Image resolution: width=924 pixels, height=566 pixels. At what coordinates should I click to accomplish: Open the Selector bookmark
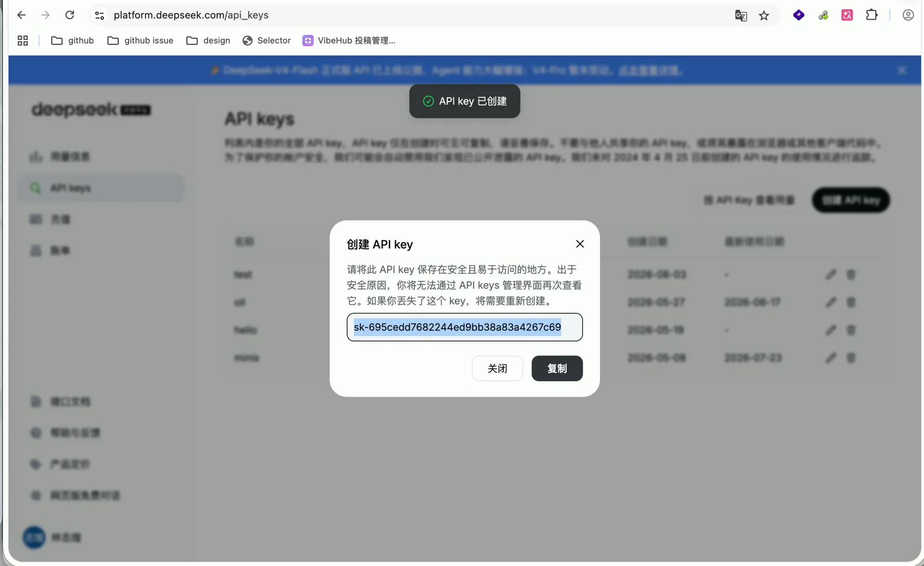pyautogui.click(x=266, y=40)
